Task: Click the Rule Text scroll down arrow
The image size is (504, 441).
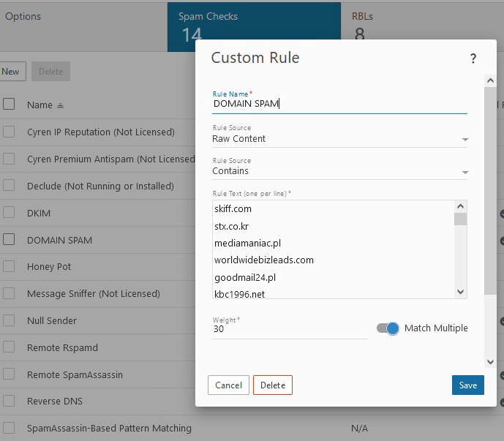Action: tap(460, 292)
